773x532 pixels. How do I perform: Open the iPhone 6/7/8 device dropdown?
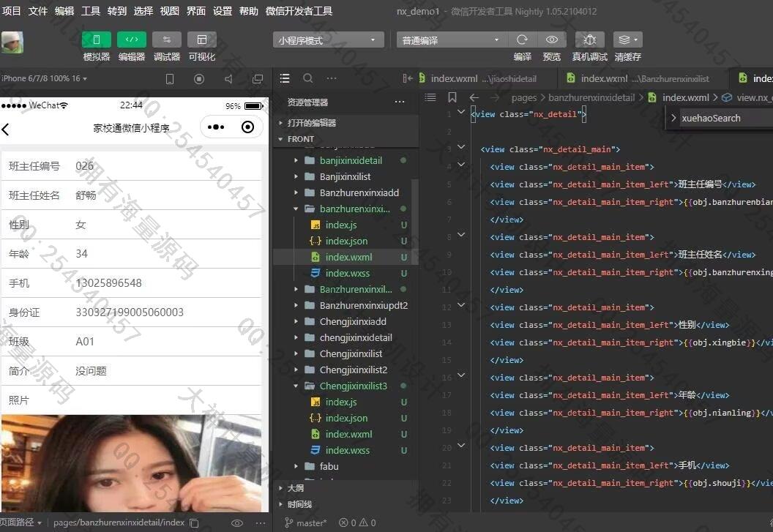coord(45,78)
